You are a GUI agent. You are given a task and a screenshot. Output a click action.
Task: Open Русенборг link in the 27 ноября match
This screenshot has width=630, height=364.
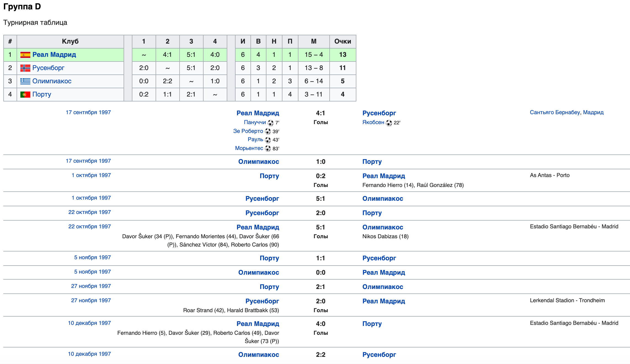[x=262, y=301]
